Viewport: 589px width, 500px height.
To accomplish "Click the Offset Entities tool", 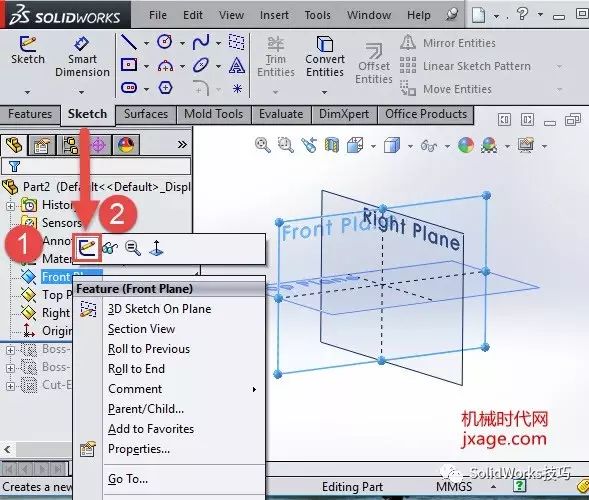I will [374, 63].
